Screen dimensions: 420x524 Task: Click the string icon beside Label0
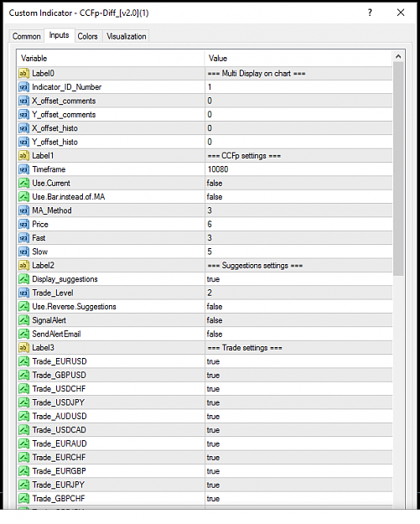point(23,73)
